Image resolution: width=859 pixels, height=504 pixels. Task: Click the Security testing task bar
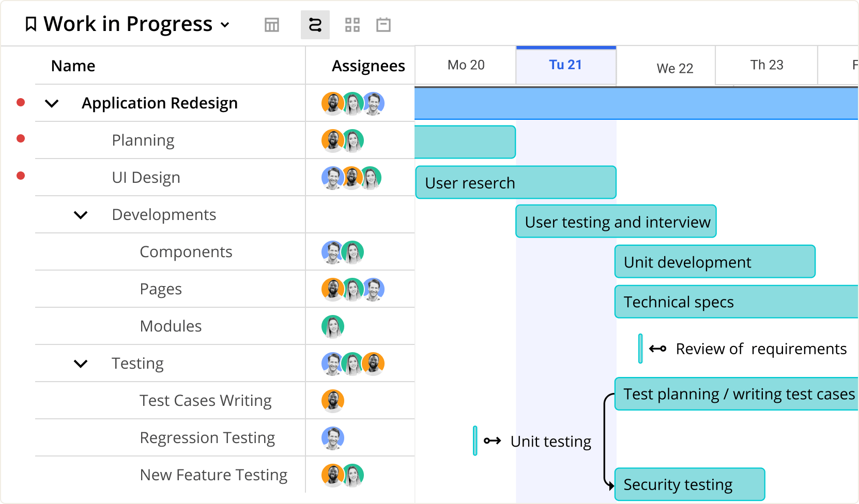coord(689,484)
